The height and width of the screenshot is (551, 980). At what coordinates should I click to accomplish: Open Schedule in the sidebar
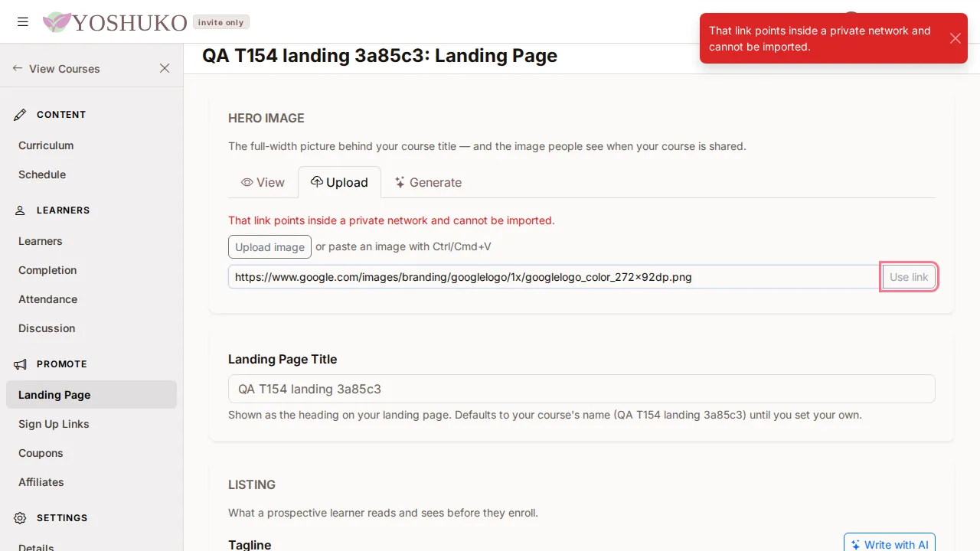pyautogui.click(x=91, y=174)
